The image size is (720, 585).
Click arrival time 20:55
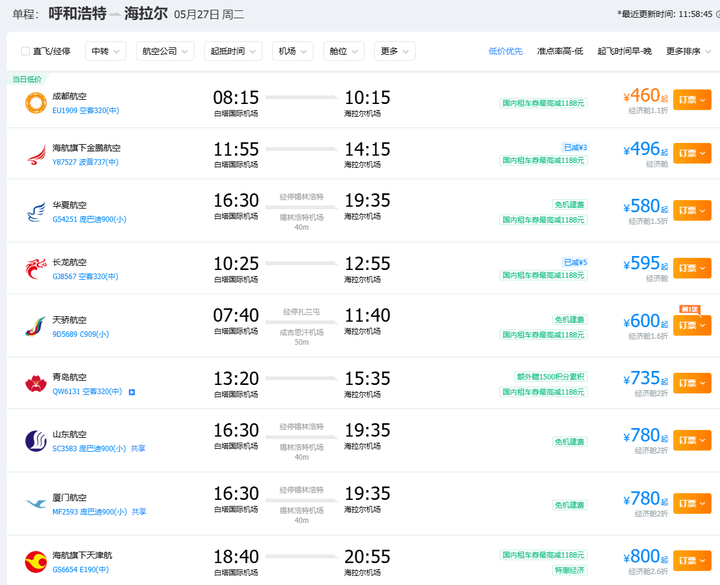pyautogui.click(x=367, y=557)
